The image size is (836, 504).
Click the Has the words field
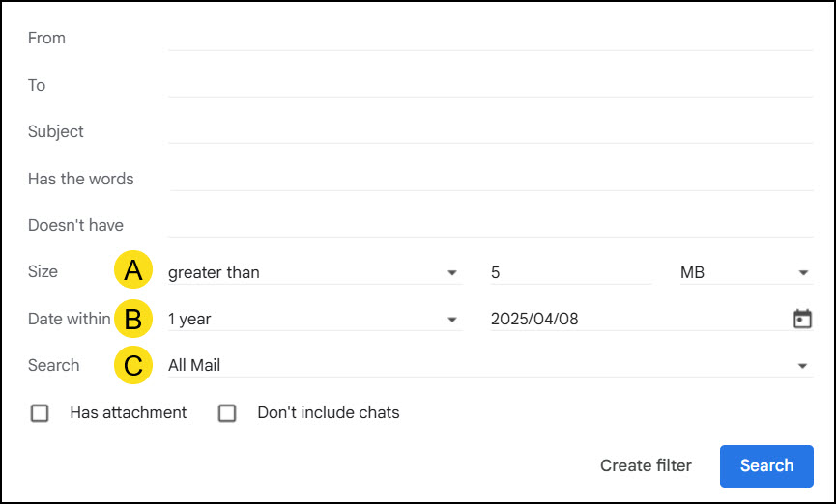(490, 179)
